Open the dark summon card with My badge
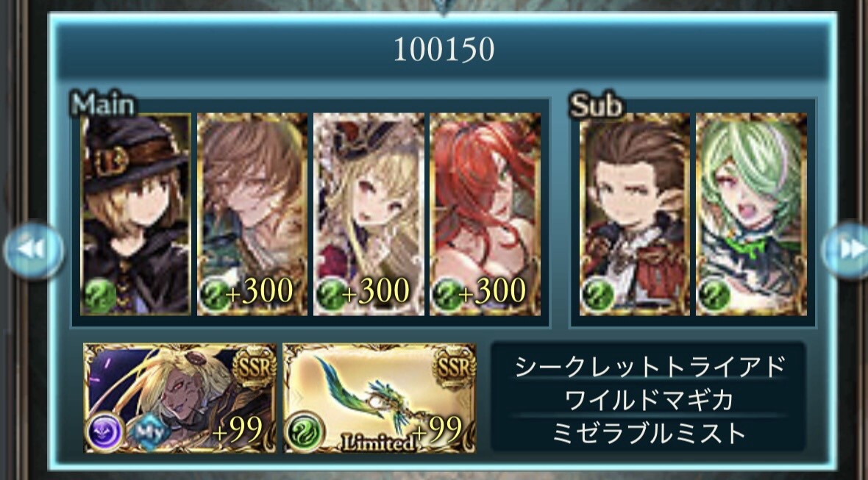The width and height of the screenshot is (868, 480). 180,398
